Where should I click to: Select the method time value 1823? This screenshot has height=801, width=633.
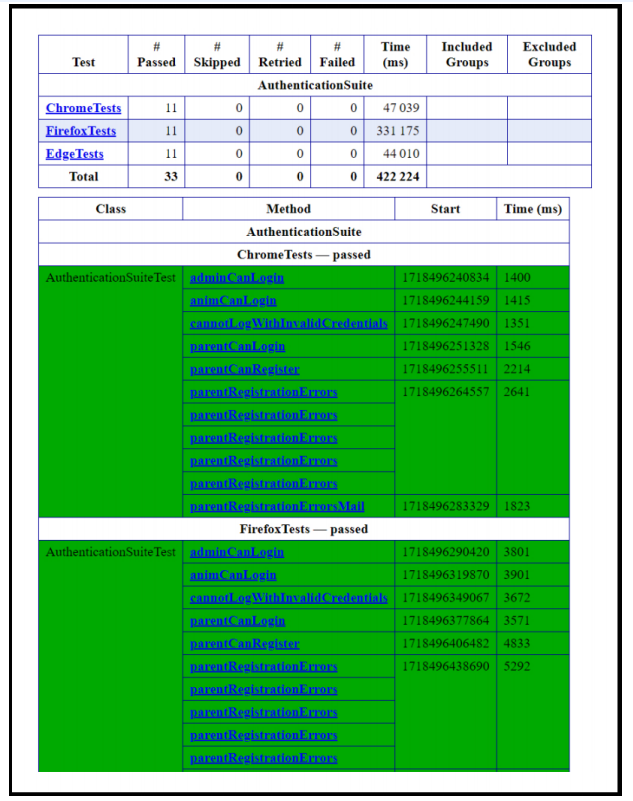(x=517, y=507)
